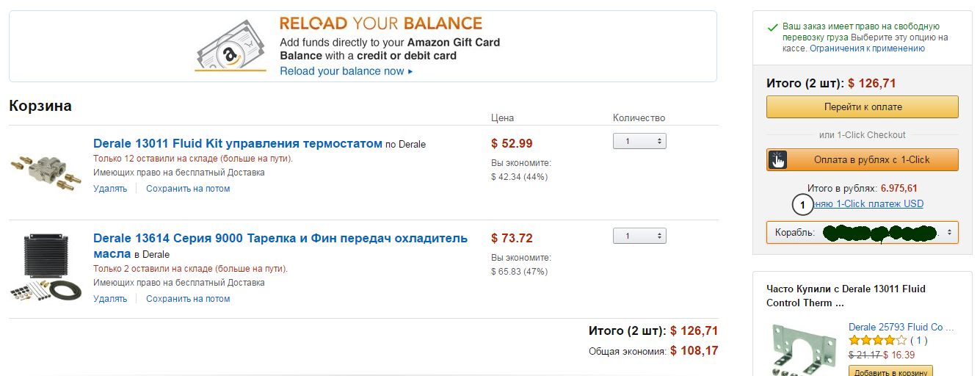The image size is (980, 376).
Task: Click the green free-shipping checkmark icon
Action: (x=772, y=28)
